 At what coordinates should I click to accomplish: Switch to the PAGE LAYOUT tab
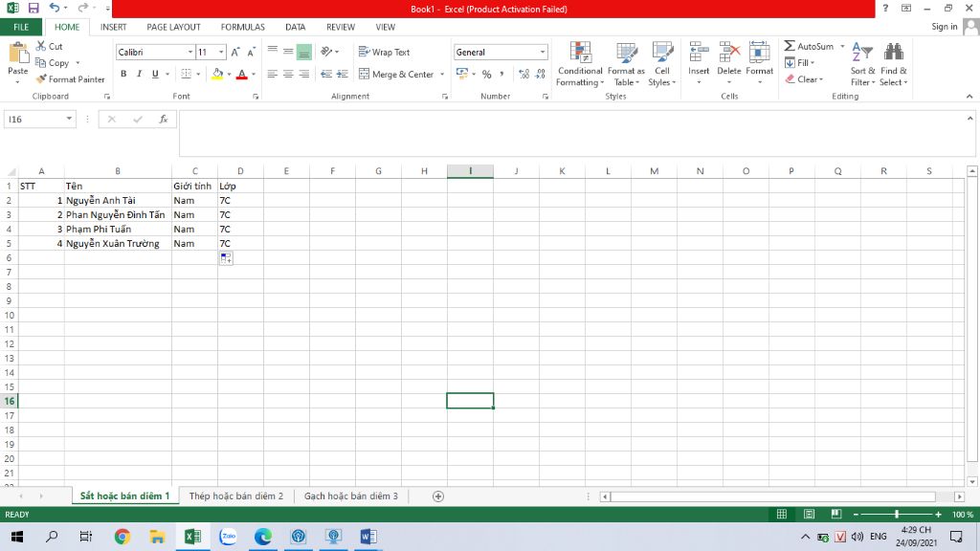(x=174, y=27)
